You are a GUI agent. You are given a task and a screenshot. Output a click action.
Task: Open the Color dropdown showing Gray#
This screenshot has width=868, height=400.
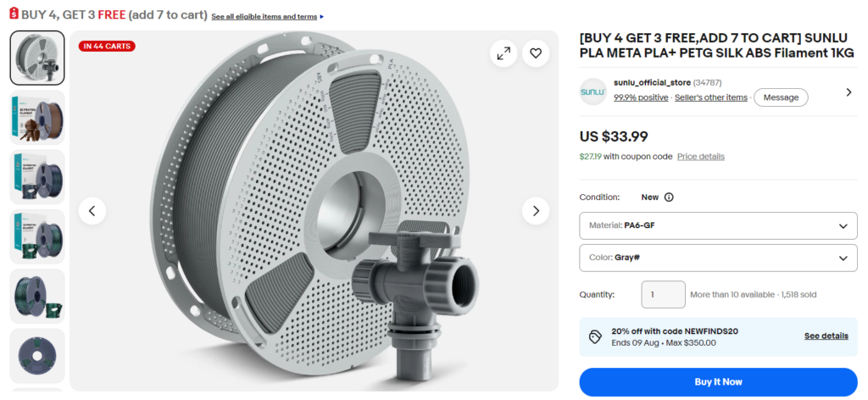(x=718, y=258)
